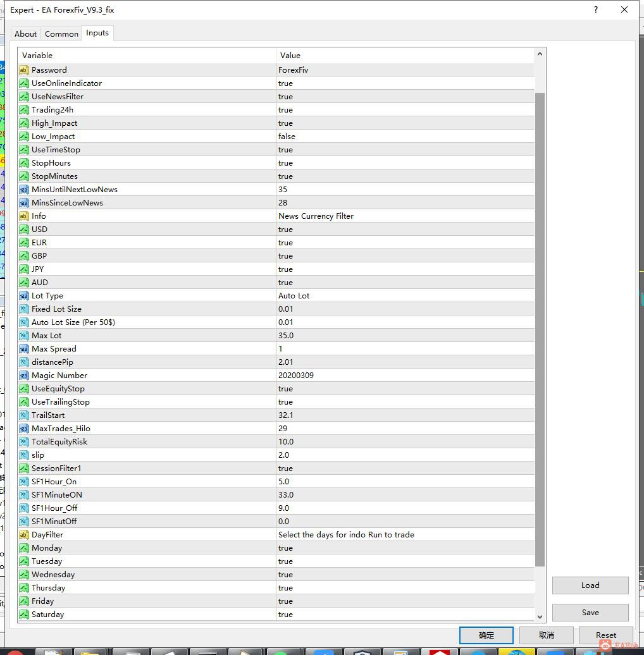Click the Reset button
The width and height of the screenshot is (644, 655).
coord(606,635)
